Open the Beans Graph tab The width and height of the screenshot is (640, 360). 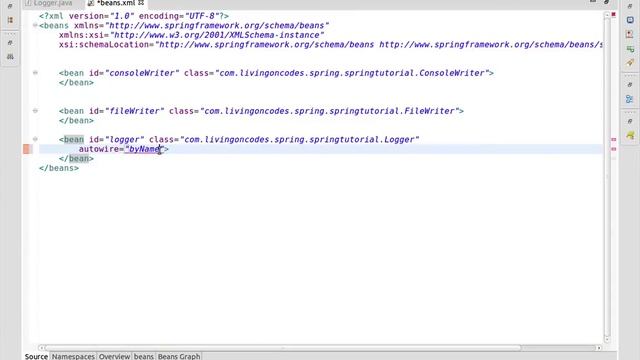pyautogui.click(x=179, y=356)
